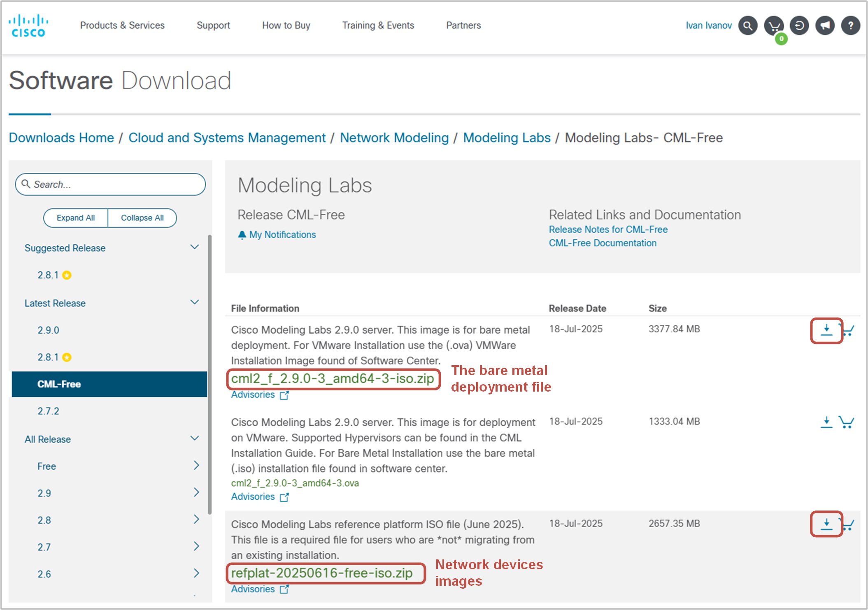Expand the 2.9 release group

pos(196,492)
